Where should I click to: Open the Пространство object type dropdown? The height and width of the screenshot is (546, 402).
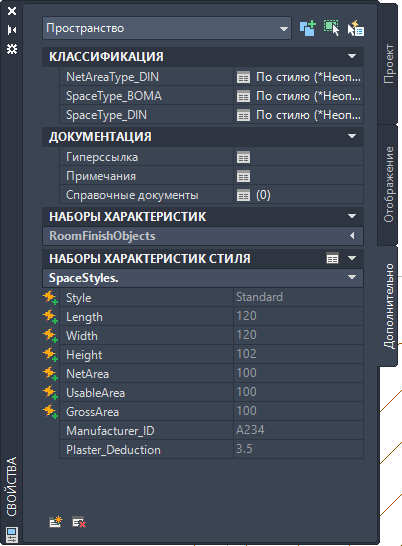click(x=167, y=28)
